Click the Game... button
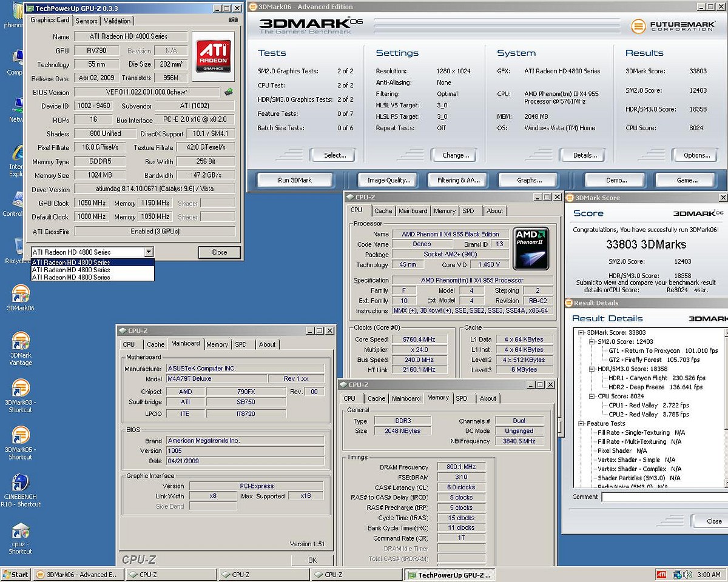Image resolution: width=728 pixels, height=582 pixels. 687,180
